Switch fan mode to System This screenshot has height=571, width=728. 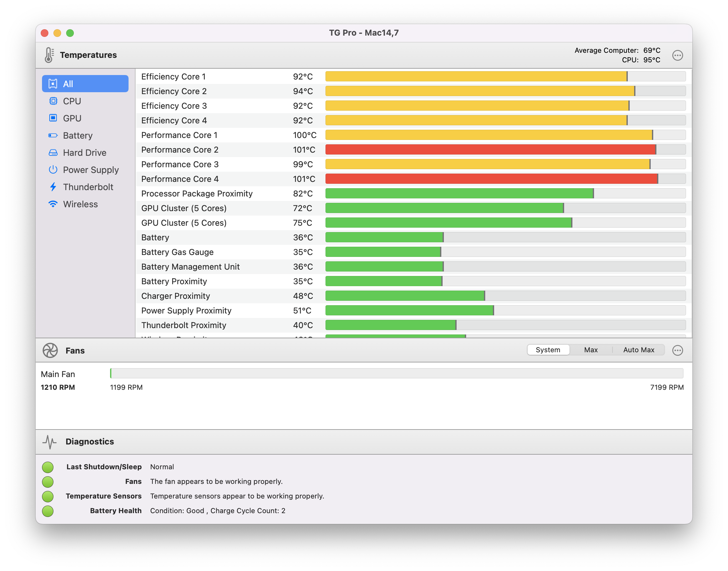click(x=548, y=350)
